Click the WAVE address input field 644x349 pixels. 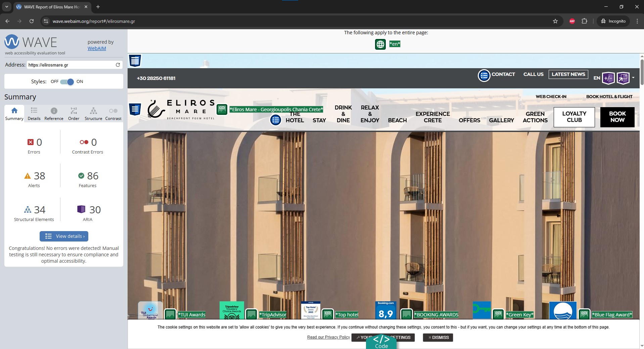click(x=71, y=65)
